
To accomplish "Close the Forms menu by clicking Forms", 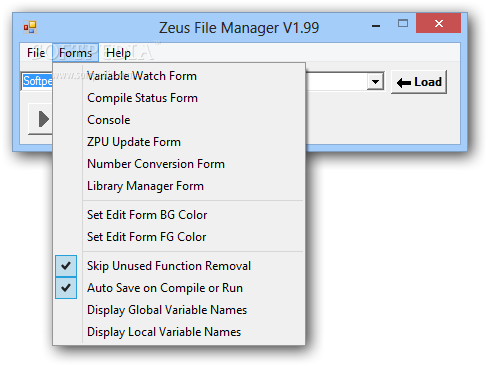I will coord(75,53).
